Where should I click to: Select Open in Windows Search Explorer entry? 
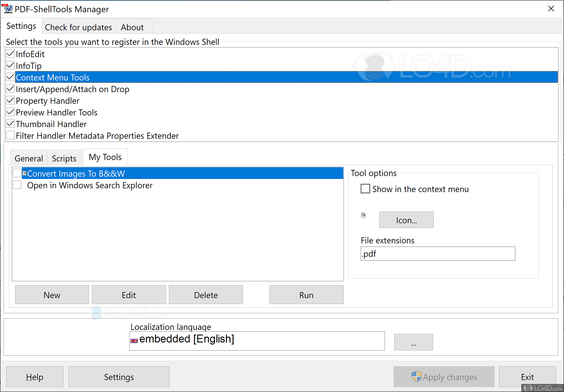(x=90, y=185)
